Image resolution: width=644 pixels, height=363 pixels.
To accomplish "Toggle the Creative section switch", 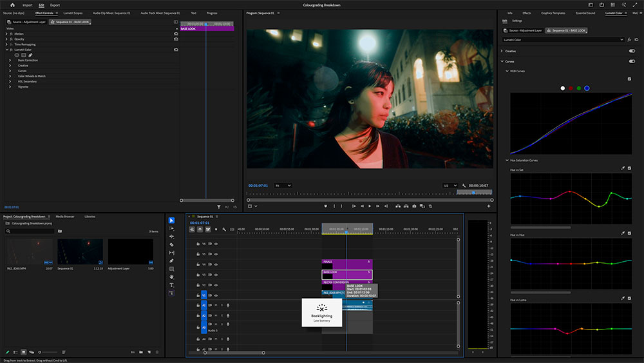I will pos(632,51).
